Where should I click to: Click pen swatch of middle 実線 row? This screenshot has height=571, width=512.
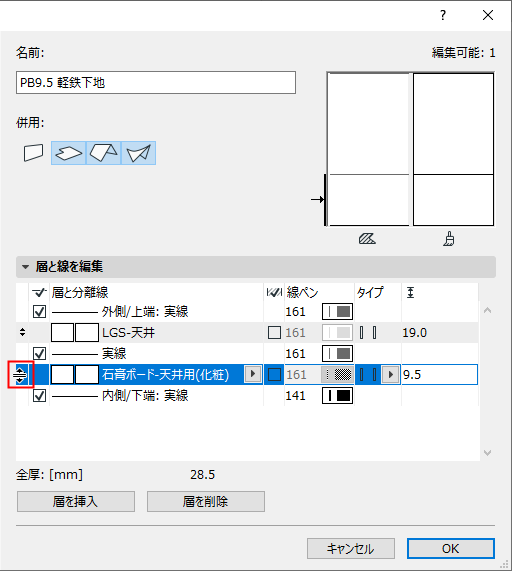[338, 354]
